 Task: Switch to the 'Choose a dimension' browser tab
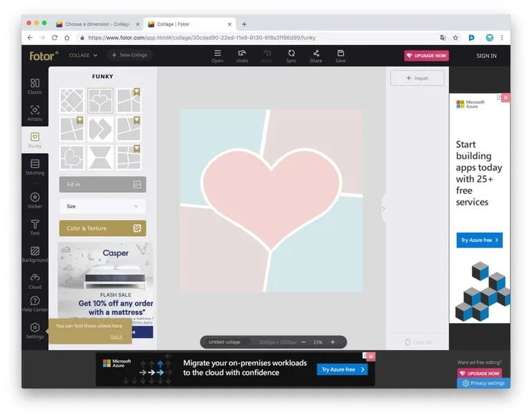pos(95,24)
